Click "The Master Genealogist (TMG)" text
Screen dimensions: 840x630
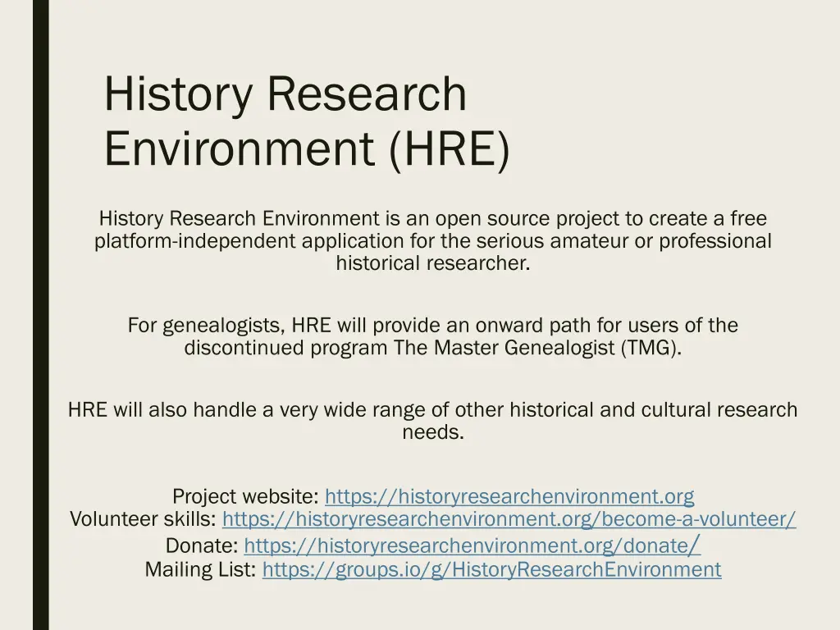click(537, 348)
